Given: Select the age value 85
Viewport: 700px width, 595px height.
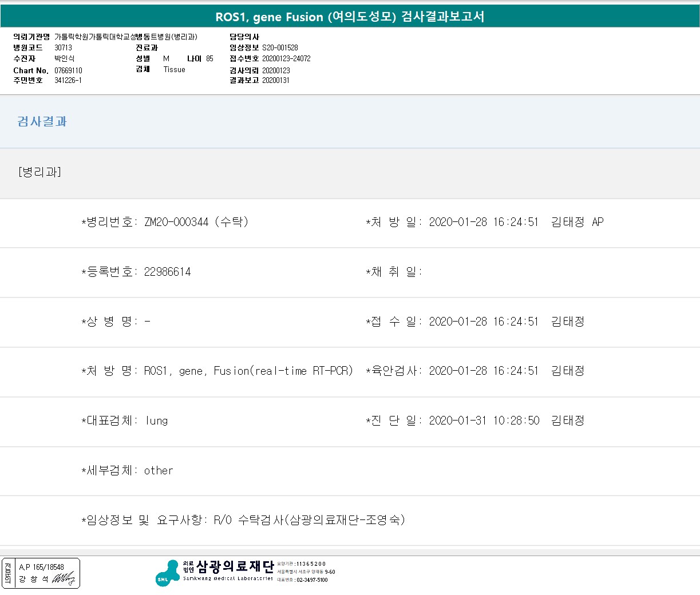Looking at the screenshot, I should tap(209, 58).
